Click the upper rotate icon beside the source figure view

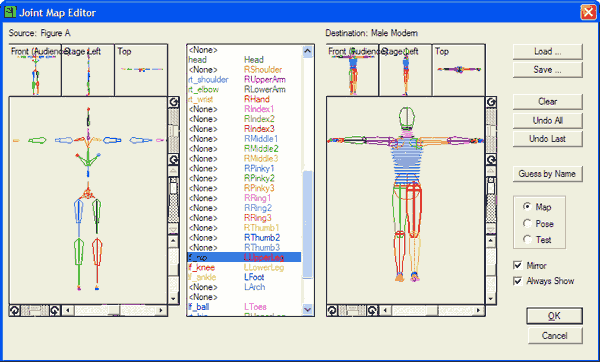[173, 102]
